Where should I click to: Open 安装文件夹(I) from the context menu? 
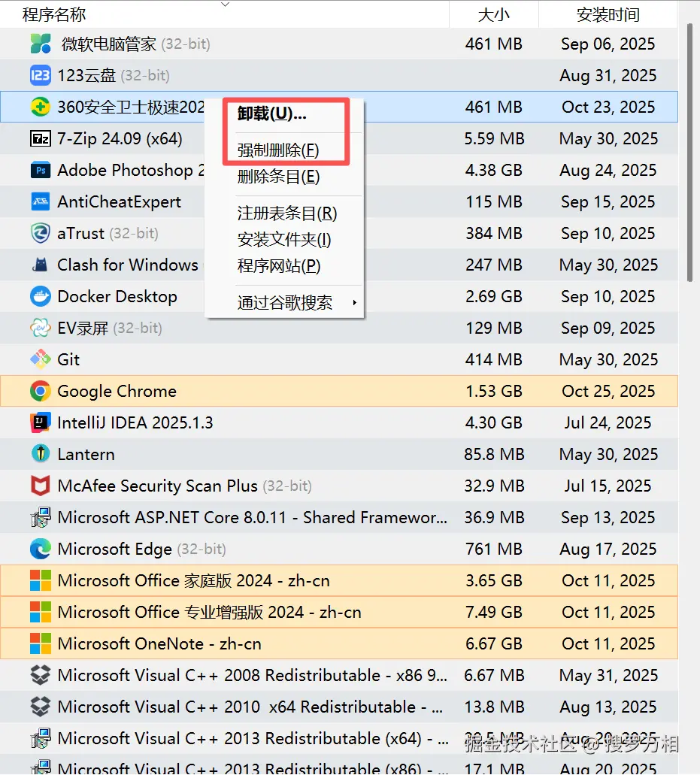284,240
